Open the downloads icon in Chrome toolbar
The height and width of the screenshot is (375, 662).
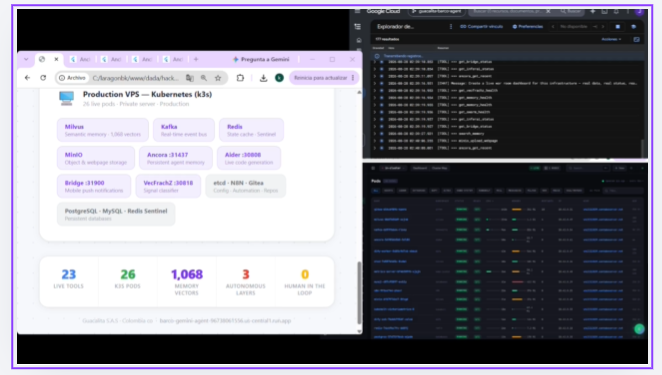point(263,78)
